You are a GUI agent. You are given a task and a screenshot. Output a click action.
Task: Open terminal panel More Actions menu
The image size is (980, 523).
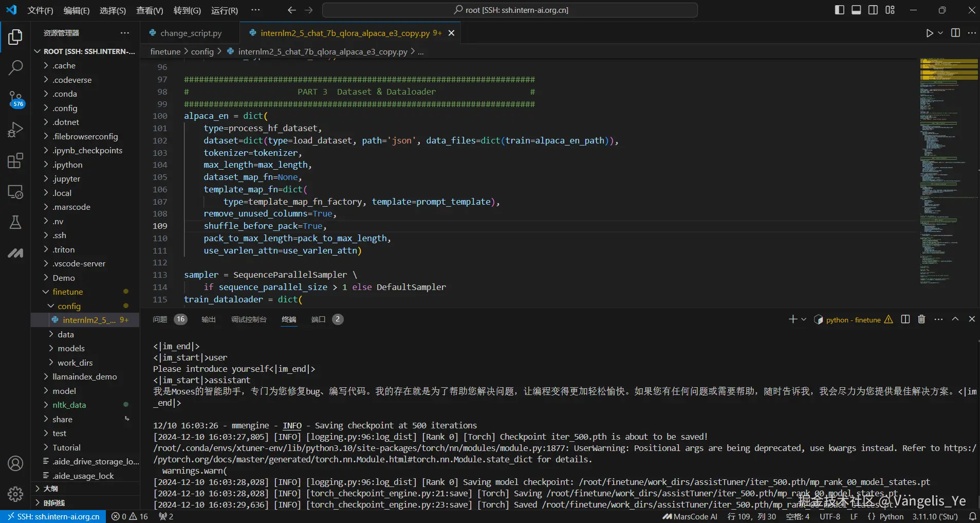938,319
